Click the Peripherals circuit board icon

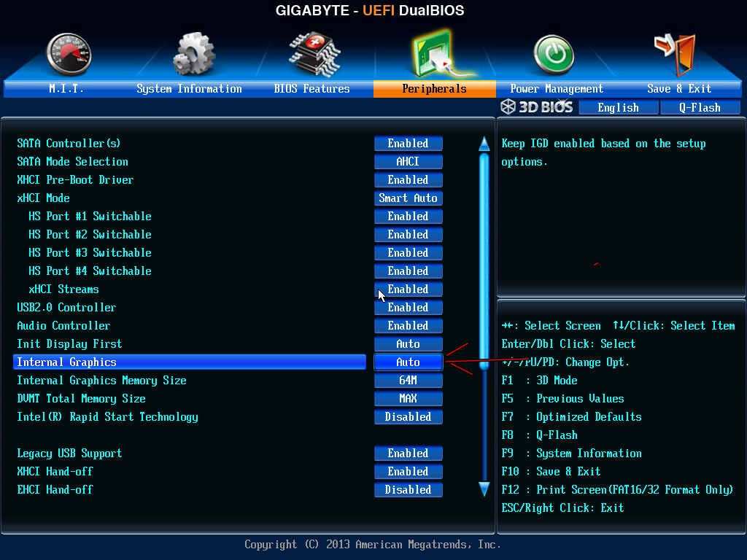[438, 54]
